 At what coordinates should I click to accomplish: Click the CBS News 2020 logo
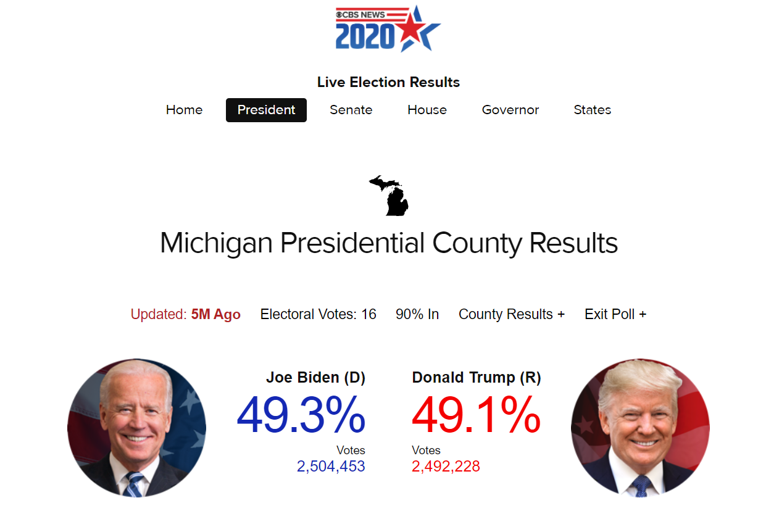[388, 28]
